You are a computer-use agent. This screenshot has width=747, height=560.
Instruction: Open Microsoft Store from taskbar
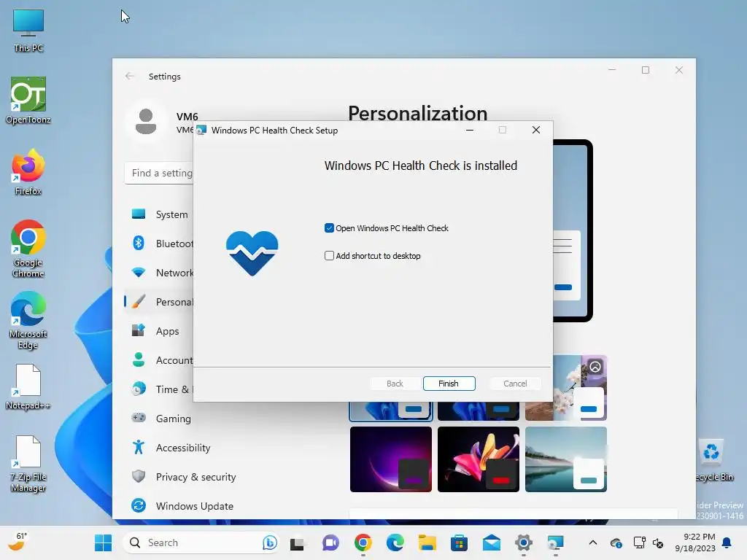point(460,542)
